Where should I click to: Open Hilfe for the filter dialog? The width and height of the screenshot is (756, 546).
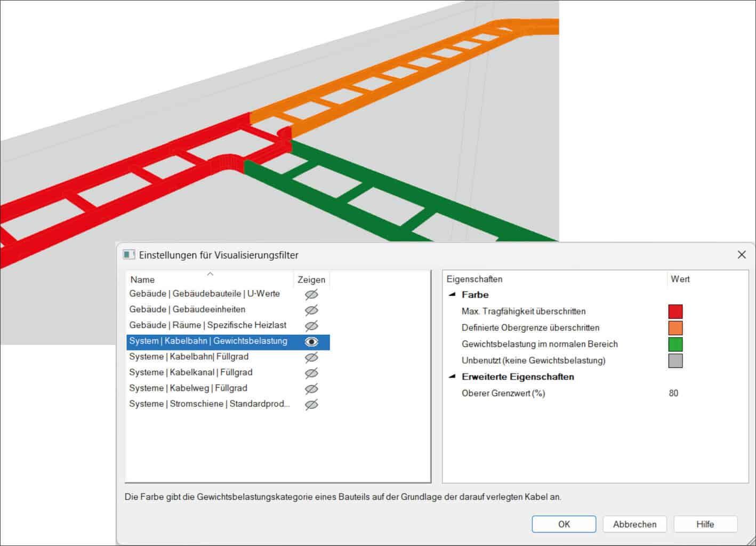(x=705, y=524)
